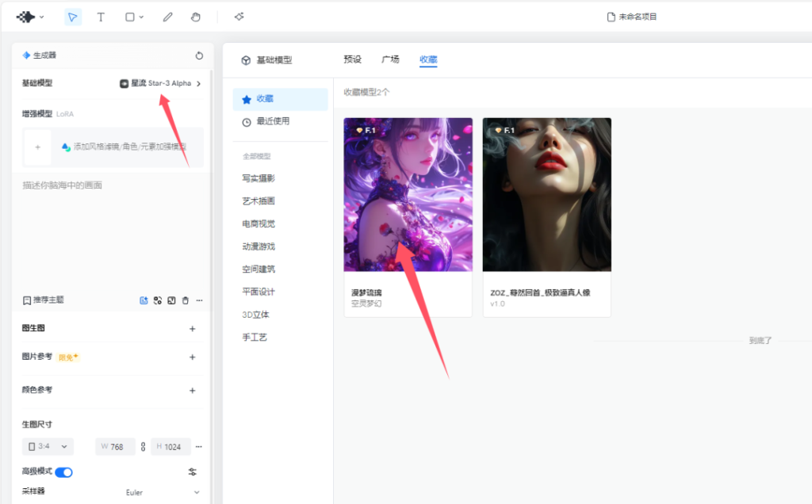Filter by 电商视觉 category
This screenshot has width=812, height=504.
[259, 224]
